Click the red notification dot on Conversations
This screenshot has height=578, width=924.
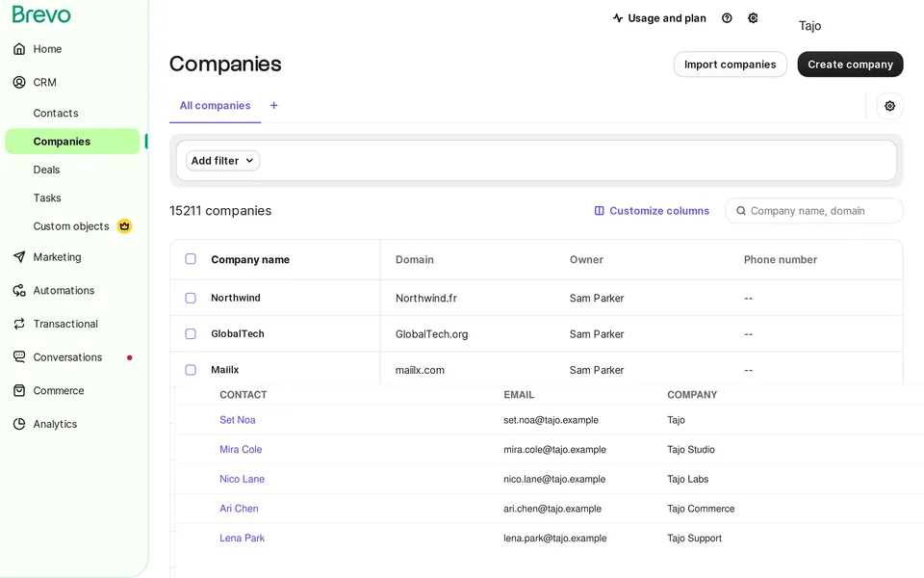point(130,357)
